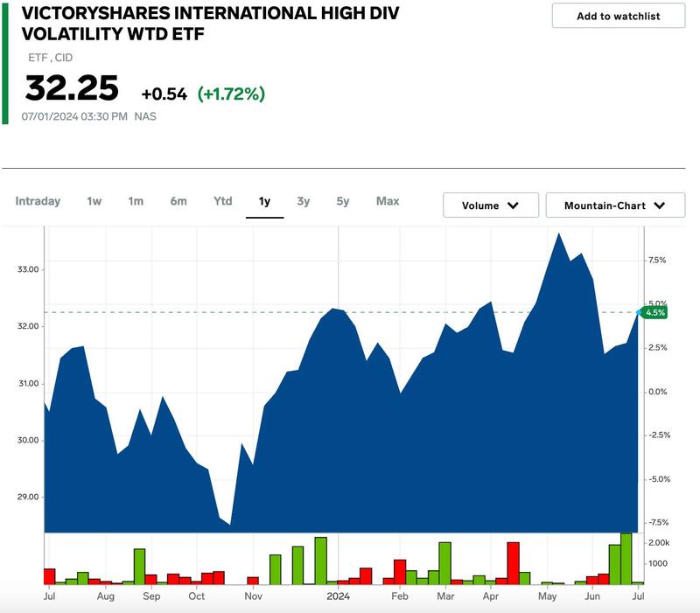Click the 2.00k volume axis label

659,543
